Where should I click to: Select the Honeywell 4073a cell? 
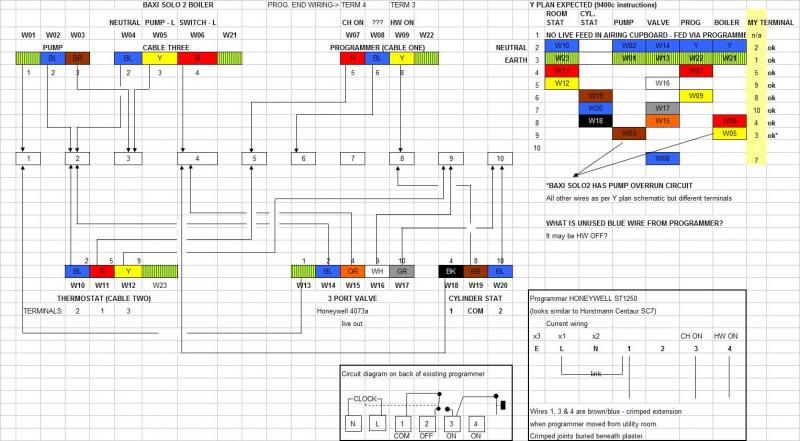click(343, 311)
